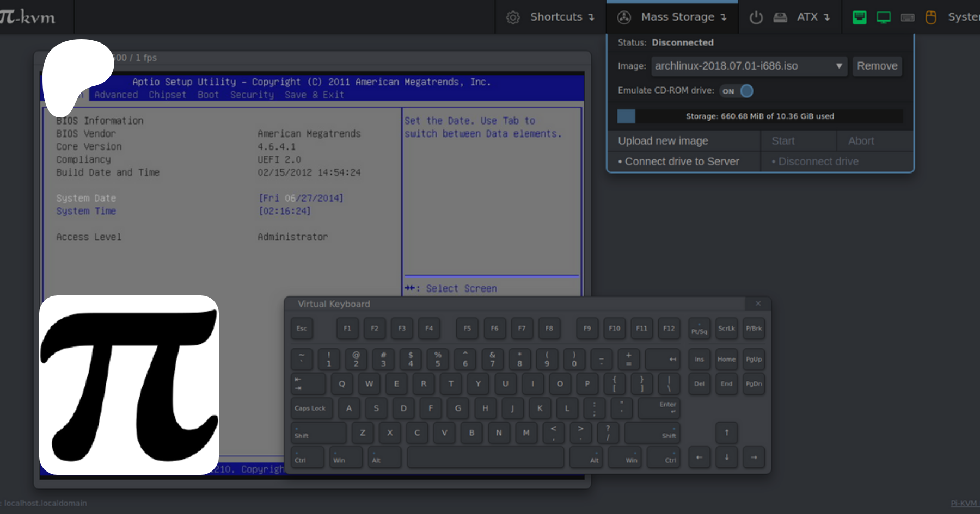
Task: Click the green network status icon
Action: [x=859, y=17]
